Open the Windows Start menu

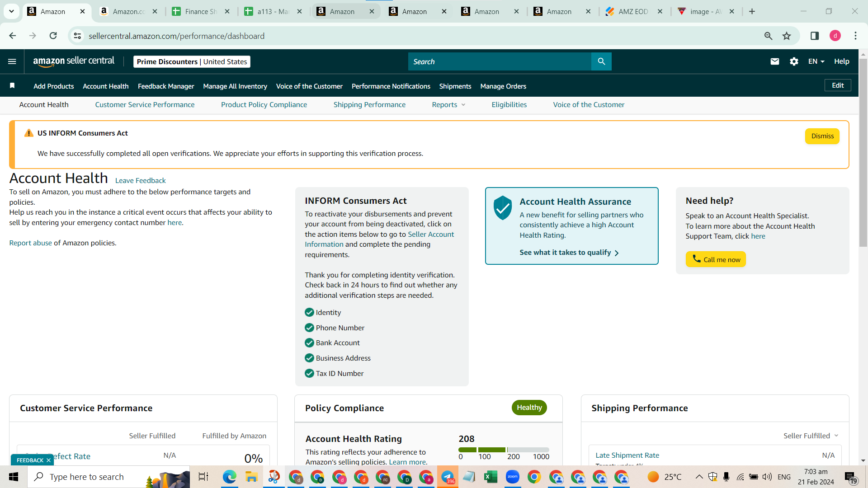coord(14,477)
